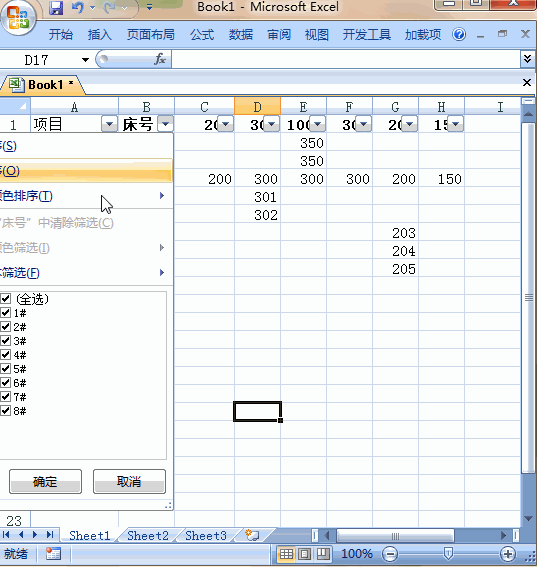537x567 pixels.
Task: Save the workbook with floppy icon
Action: pyautogui.click(x=56, y=8)
